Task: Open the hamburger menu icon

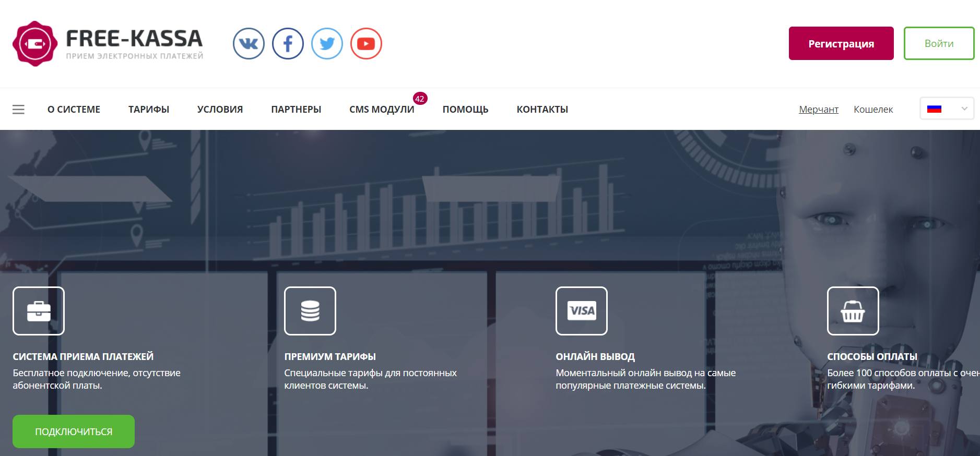Action: 18,110
